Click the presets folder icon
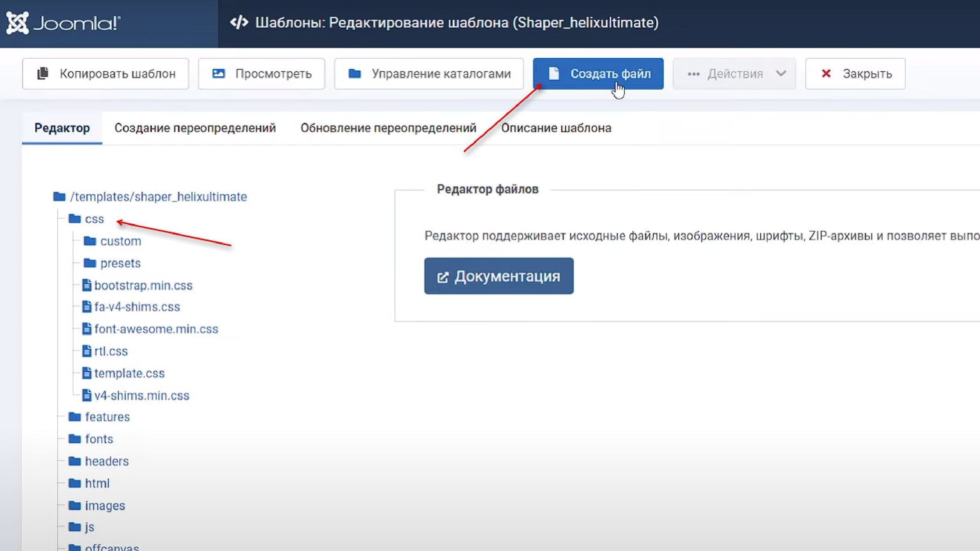 pyautogui.click(x=90, y=262)
